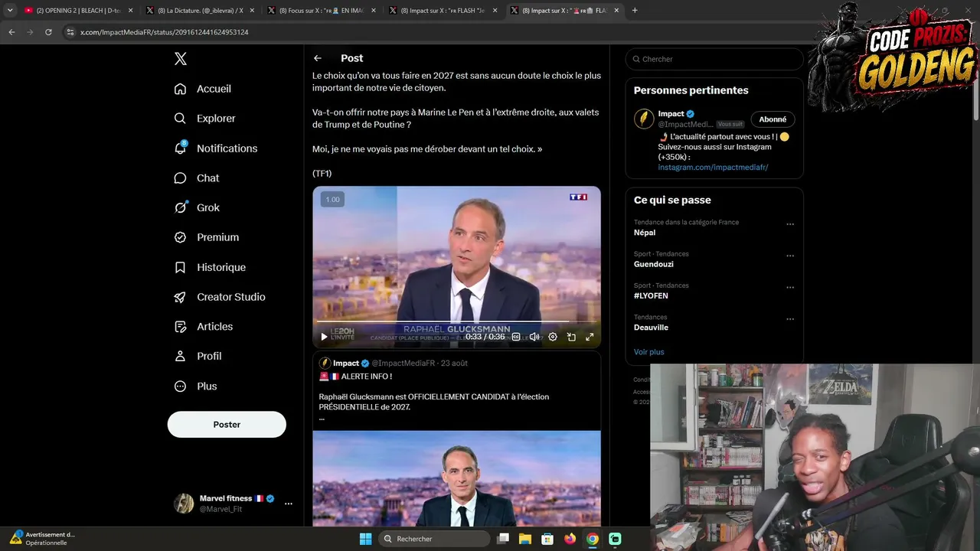The height and width of the screenshot is (551, 980).
Task: View site information icon in address bar
Action: pos(70,32)
